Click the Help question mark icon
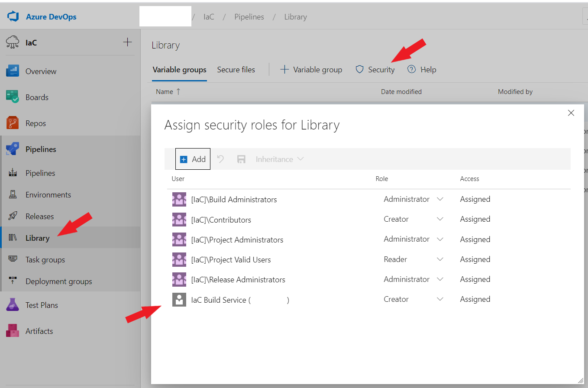 [x=411, y=70]
